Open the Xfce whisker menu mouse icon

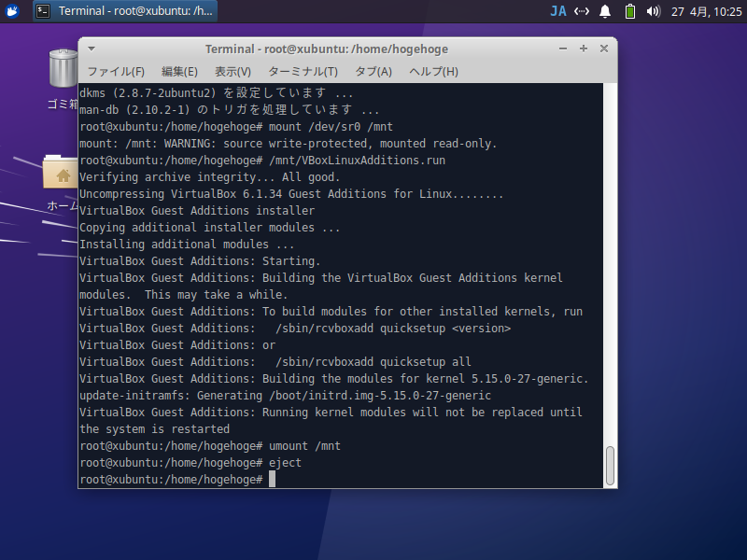click(12, 10)
